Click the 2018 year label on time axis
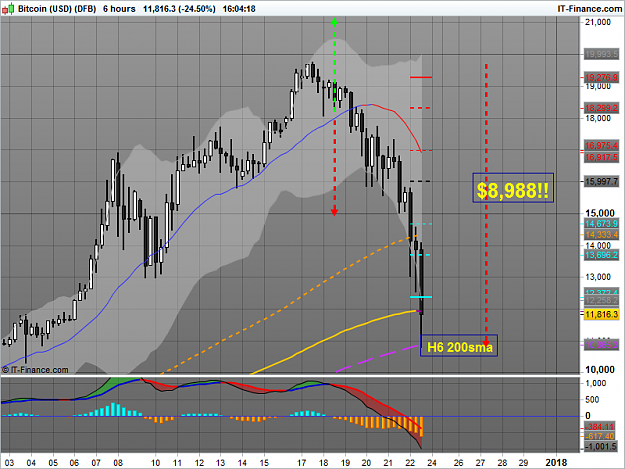 (x=556, y=463)
